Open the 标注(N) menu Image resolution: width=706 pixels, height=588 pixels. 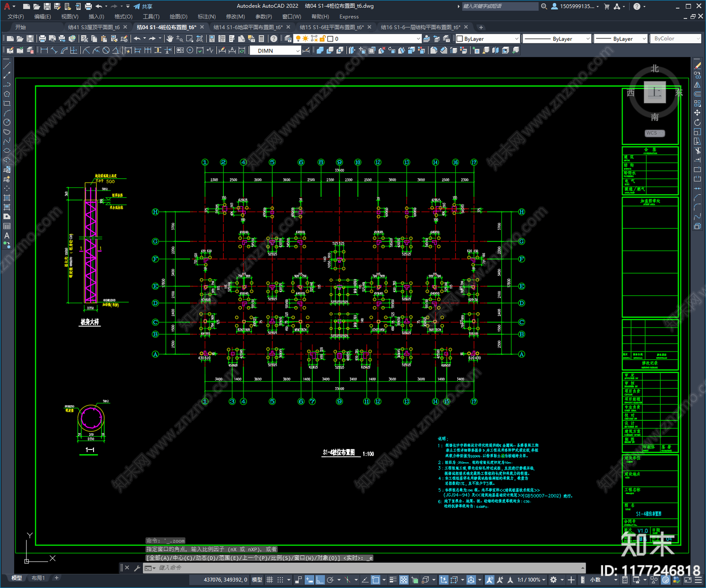207,16
